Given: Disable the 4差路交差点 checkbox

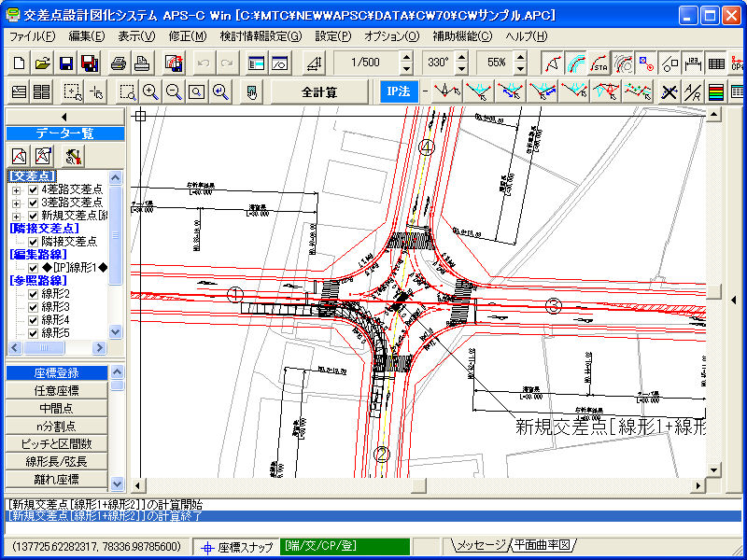Looking at the screenshot, I should pos(31,191).
